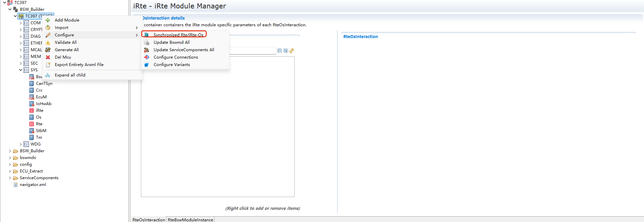Select the iRte module in tree
This screenshot has height=222, width=644.
(39, 110)
